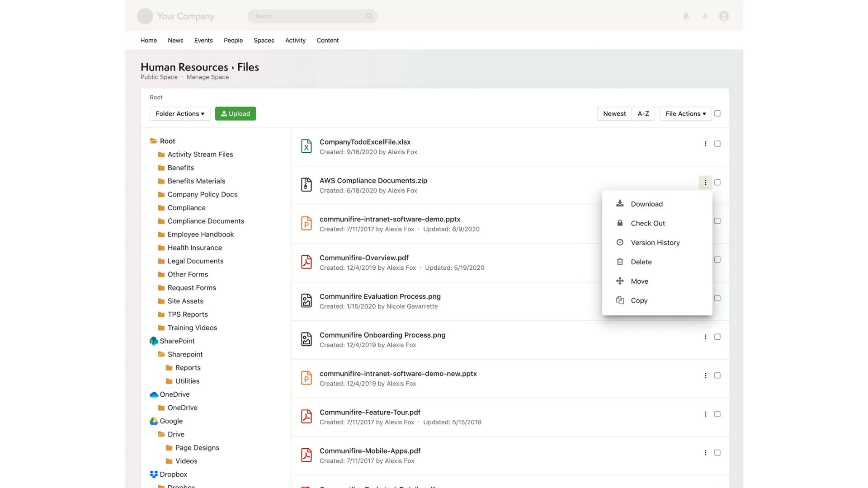Click the A-Z sort button
The image size is (868, 488).
coord(643,113)
